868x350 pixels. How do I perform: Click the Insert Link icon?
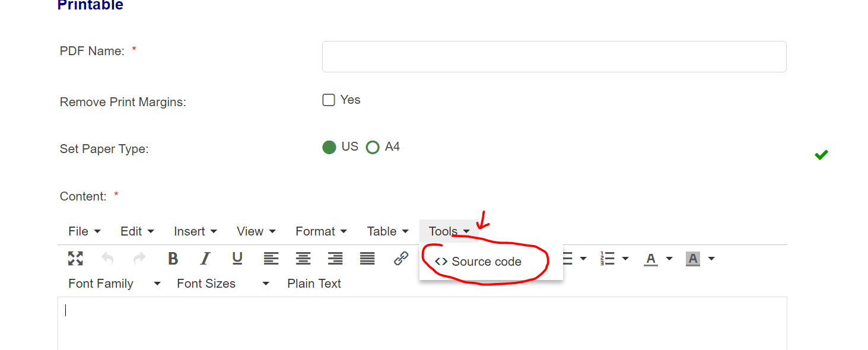coord(399,258)
